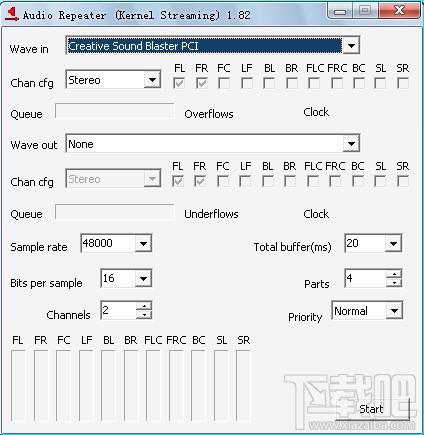Increase Channels with the up arrow
424x435 pixels.
point(144,306)
